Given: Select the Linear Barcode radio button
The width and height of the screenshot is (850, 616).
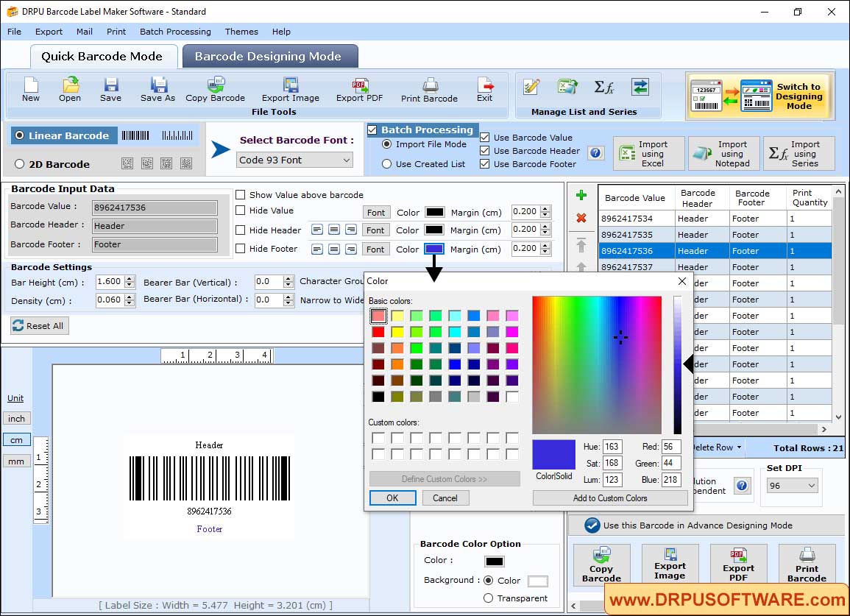Looking at the screenshot, I should click(20, 135).
